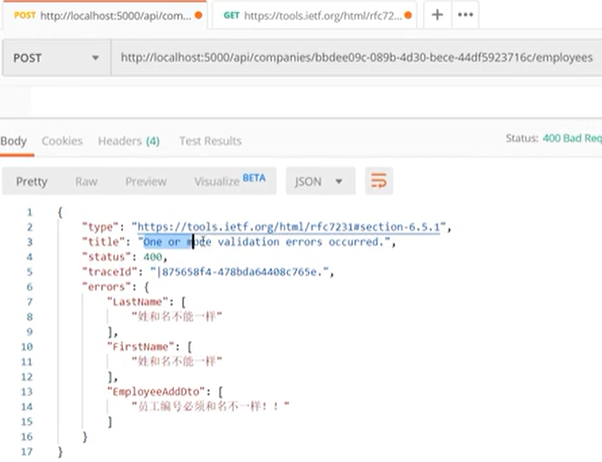This screenshot has width=602, height=462.
Task: Toggle line wrap icon in response toolbar
Action: click(379, 181)
